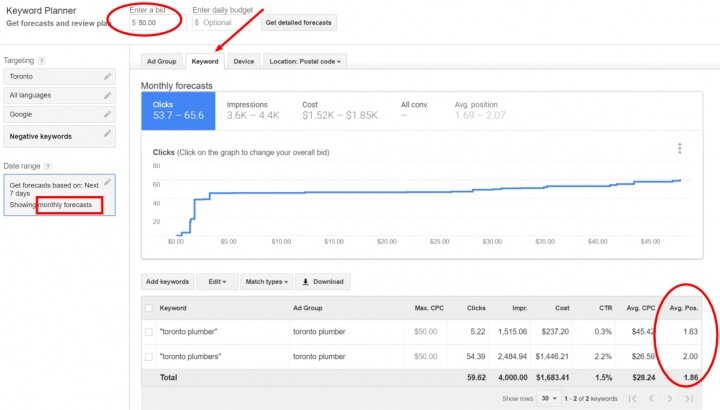
Task: Sort by Ad Group column header
Action: pyautogui.click(x=308, y=308)
